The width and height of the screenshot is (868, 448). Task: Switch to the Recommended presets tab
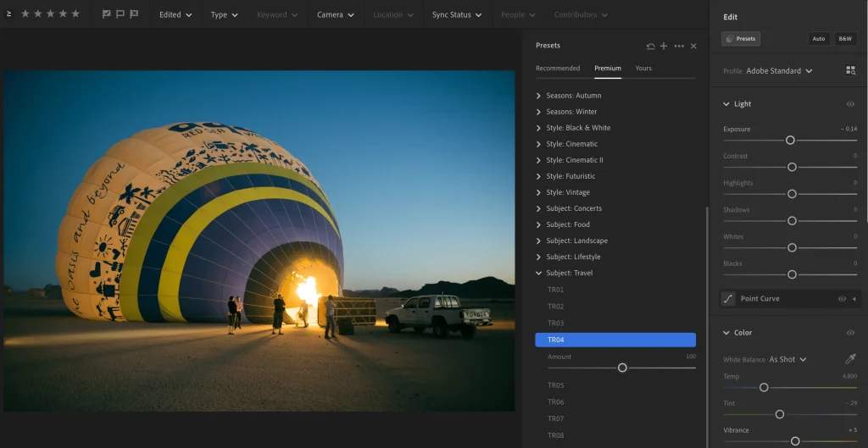pyautogui.click(x=558, y=69)
